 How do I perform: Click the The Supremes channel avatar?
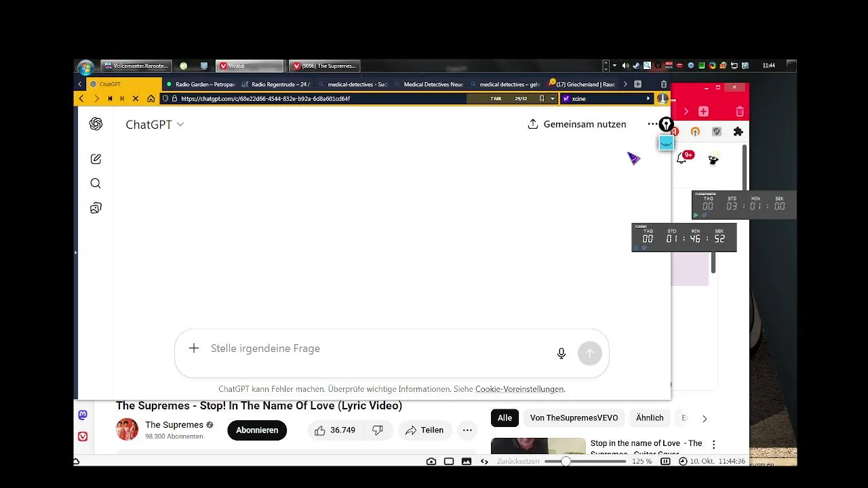[x=127, y=430]
